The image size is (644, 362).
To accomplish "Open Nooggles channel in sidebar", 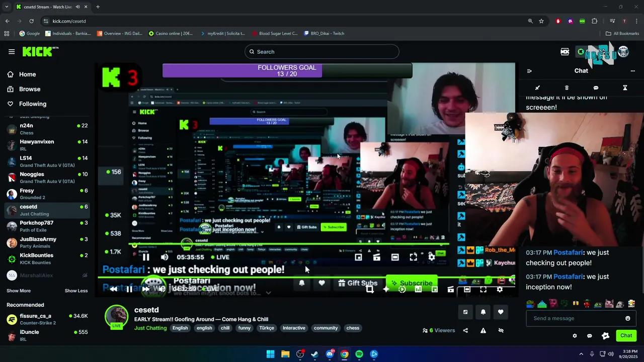I will click(47, 177).
